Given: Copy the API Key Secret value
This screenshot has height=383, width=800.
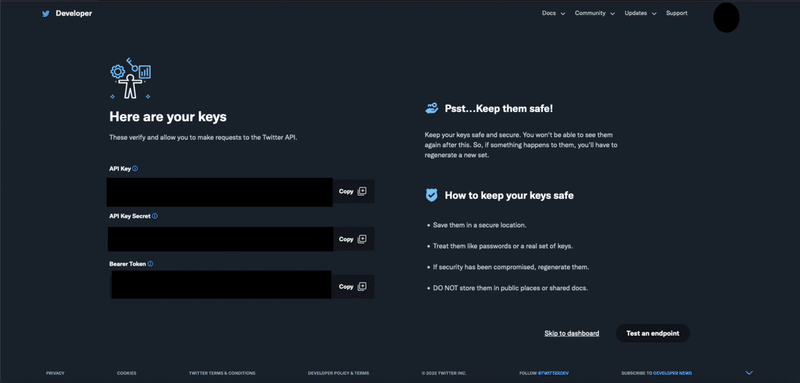Looking at the screenshot, I should [353, 239].
